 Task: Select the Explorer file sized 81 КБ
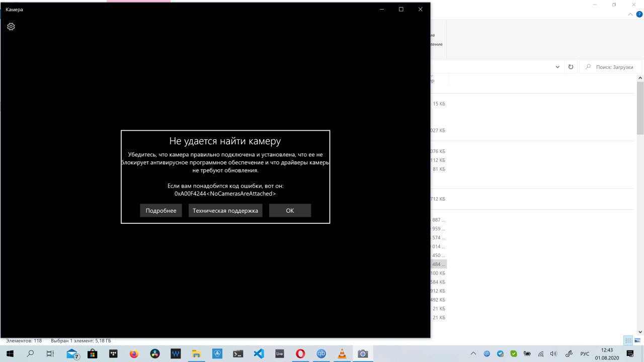pyautogui.click(x=439, y=169)
